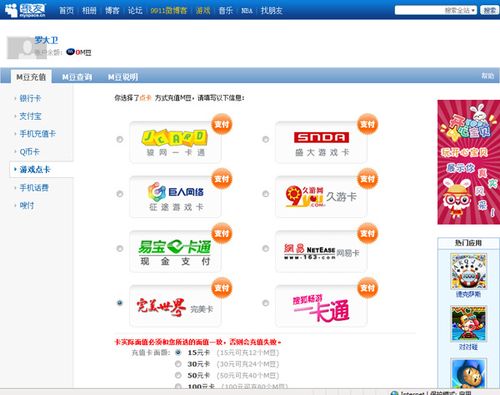Open 论坛 in top navigation

135,10
